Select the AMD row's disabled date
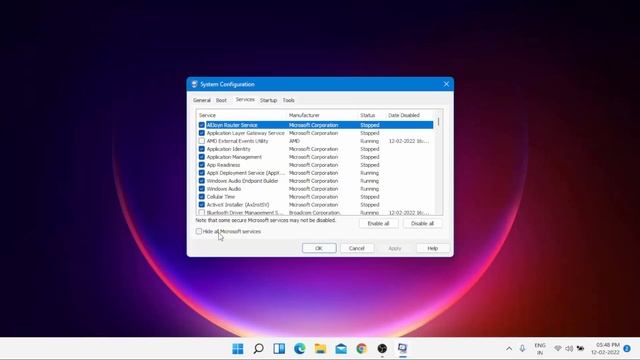640x360 pixels. (409, 141)
